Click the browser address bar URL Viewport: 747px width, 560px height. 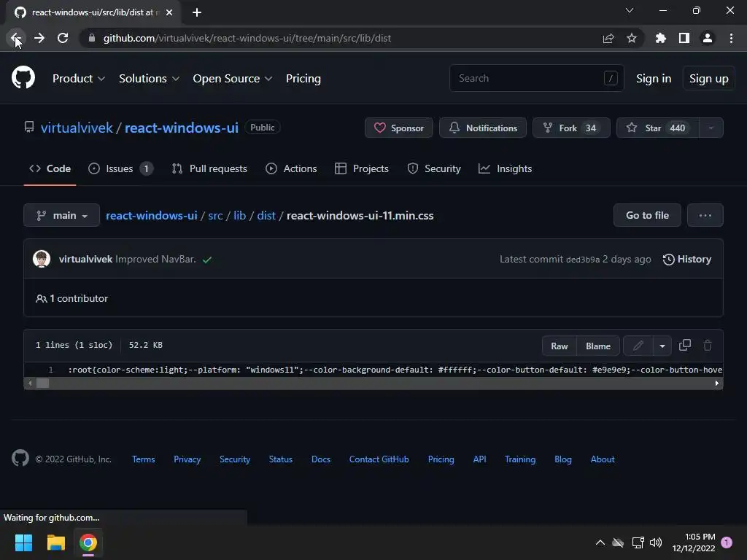[247, 38]
